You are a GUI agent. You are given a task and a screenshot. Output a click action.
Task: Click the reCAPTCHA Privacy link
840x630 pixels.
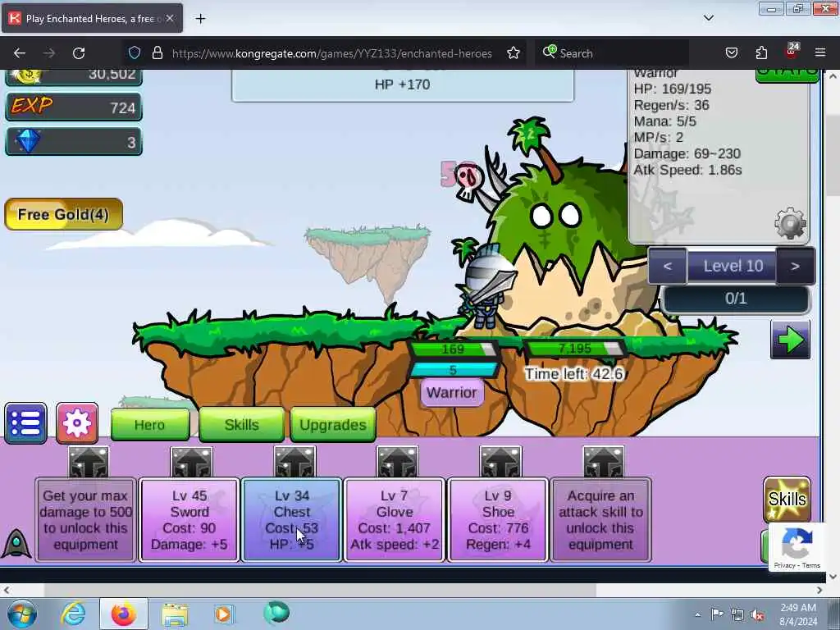pos(785,566)
